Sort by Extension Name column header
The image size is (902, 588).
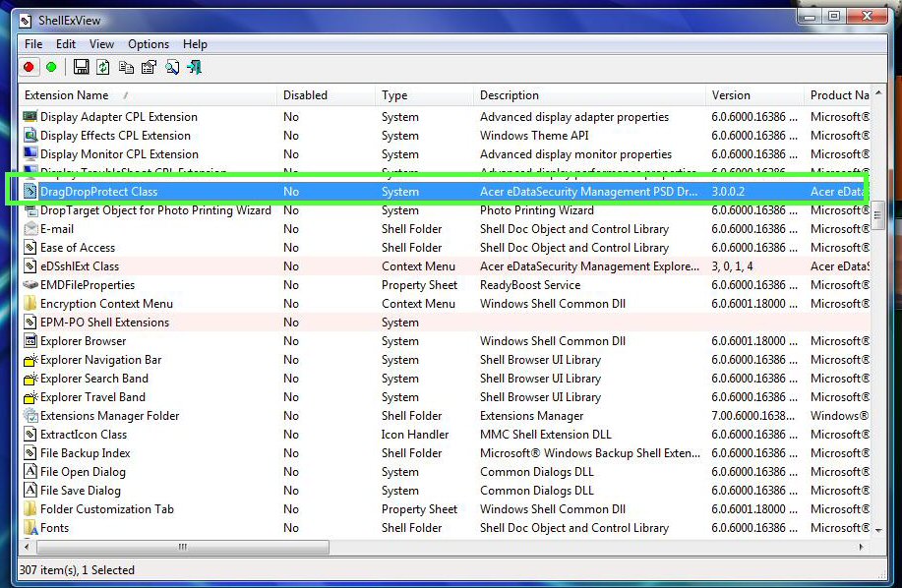148,95
